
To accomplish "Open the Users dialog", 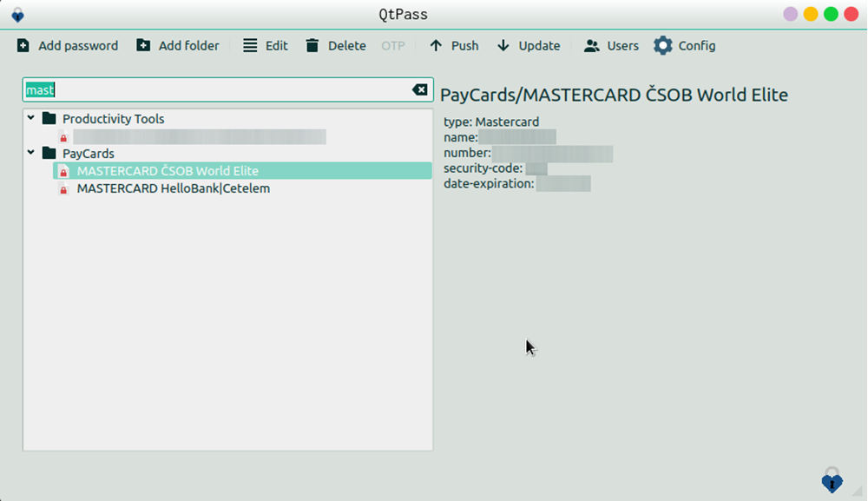I will [x=611, y=45].
